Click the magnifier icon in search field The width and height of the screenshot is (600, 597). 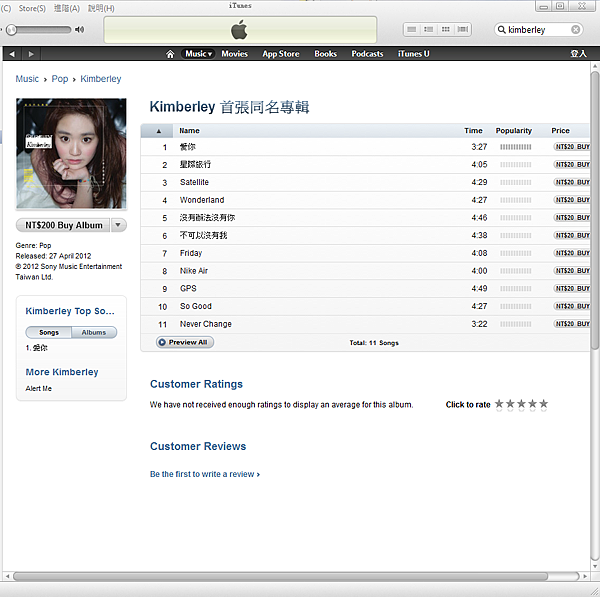tap(501, 29)
